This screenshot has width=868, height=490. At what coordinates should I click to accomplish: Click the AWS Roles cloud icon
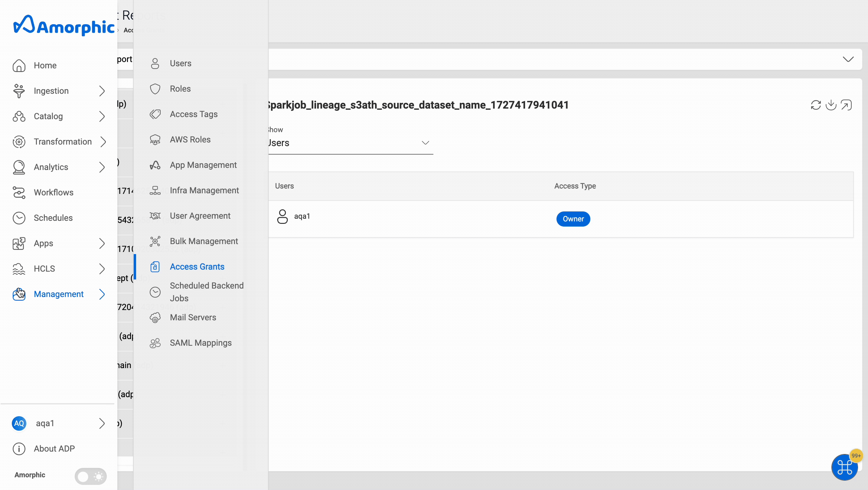[155, 139]
